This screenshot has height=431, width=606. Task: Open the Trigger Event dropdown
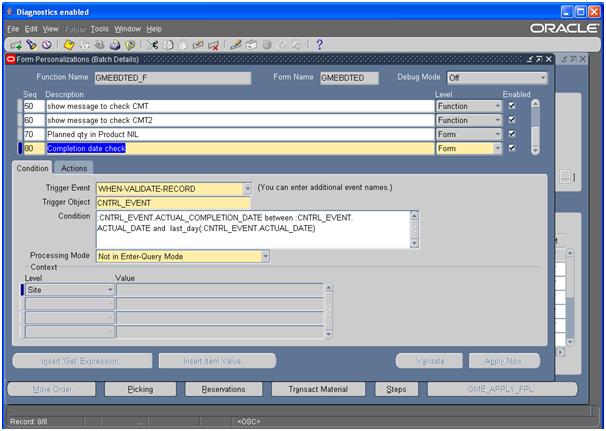pos(247,188)
